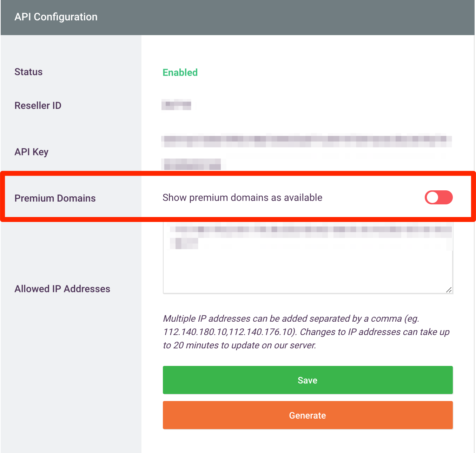Click the example IP 112.140.180.10 in the help text
Viewport: 476px width, 453px height.
(x=196, y=332)
